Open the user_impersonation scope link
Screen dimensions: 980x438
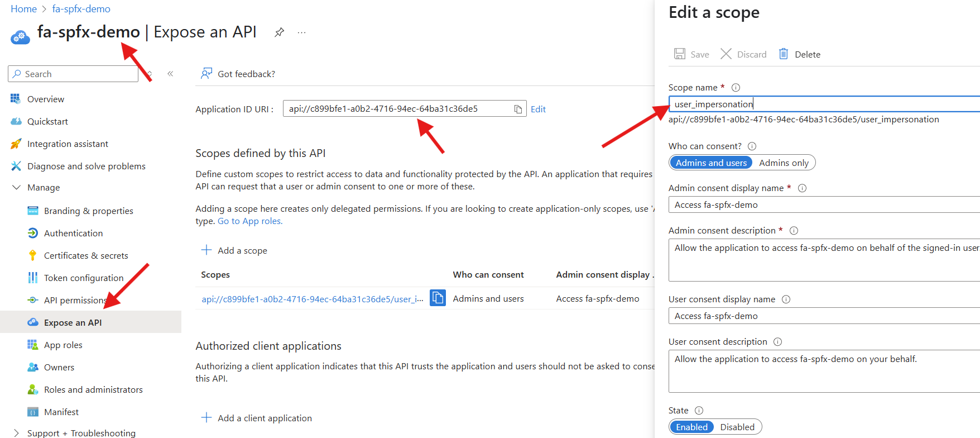click(313, 299)
